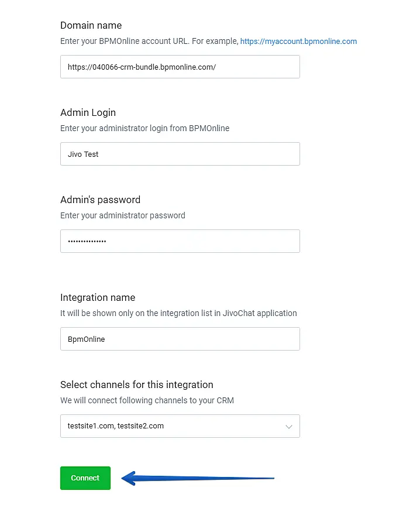The width and height of the screenshot is (420, 508).
Task: Click the "Admin's password" heading label
Action: [100, 200]
